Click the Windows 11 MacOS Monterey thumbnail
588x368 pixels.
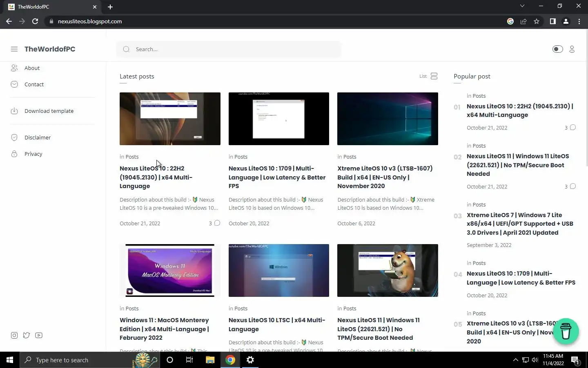[x=170, y=270]
